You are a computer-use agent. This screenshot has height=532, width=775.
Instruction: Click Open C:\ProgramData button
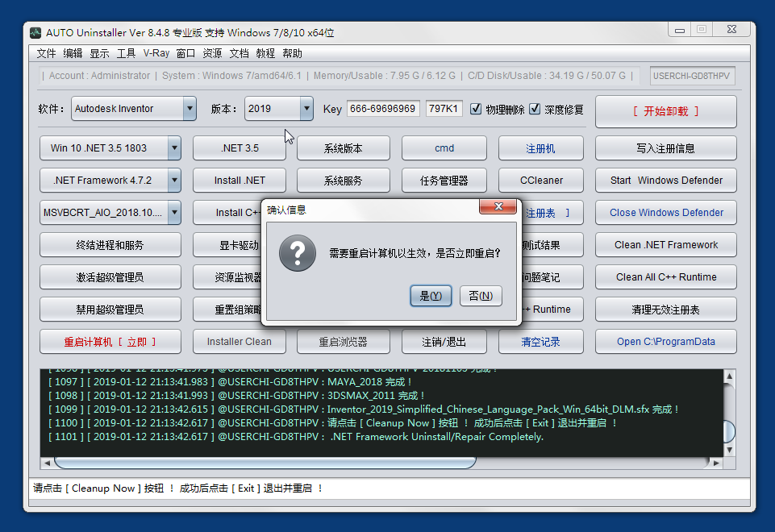[666, 342]
